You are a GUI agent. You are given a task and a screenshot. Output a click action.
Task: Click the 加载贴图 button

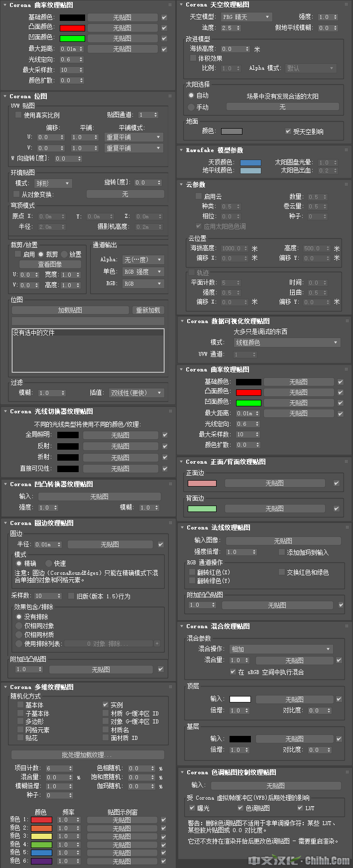[x=70, y=310]
